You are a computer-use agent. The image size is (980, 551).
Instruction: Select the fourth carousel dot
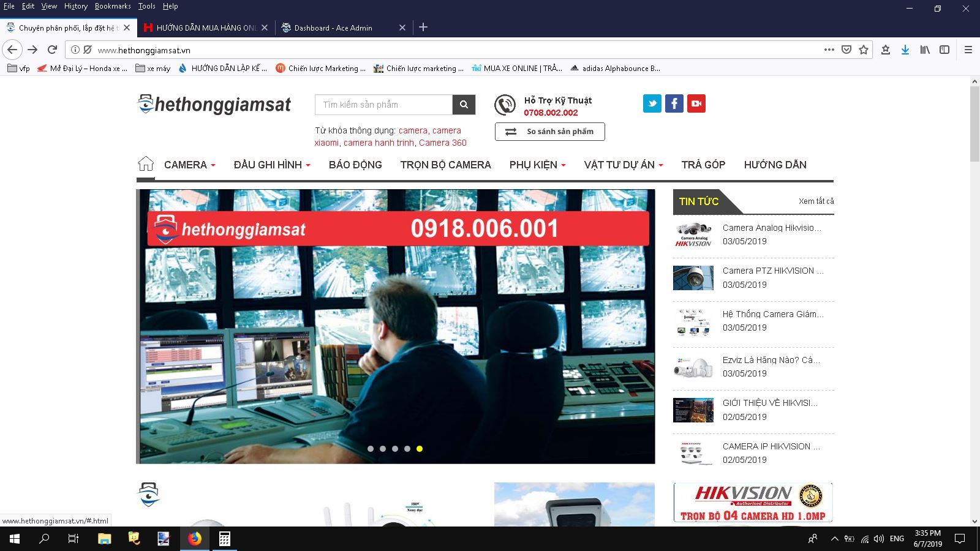[x=407, y=449]
